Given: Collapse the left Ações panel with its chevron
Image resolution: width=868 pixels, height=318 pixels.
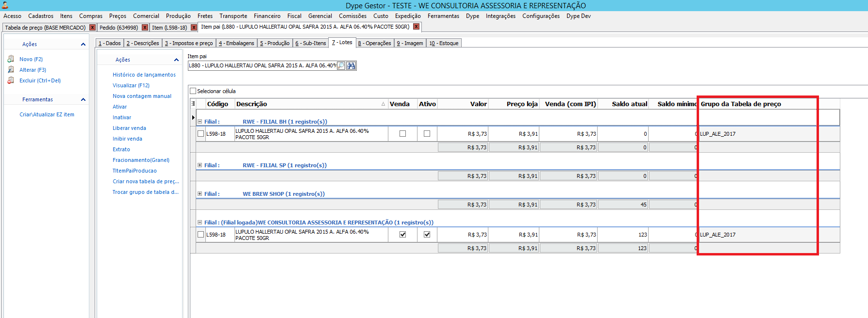Looking at the screenshot, I should 83,44.
